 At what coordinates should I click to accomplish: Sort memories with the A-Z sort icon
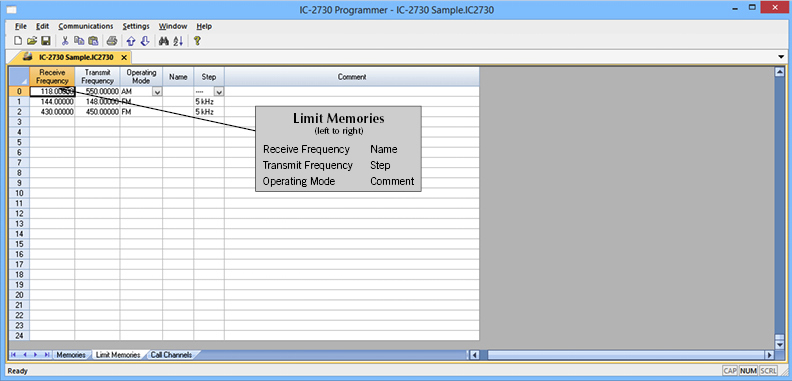(178, 41)
